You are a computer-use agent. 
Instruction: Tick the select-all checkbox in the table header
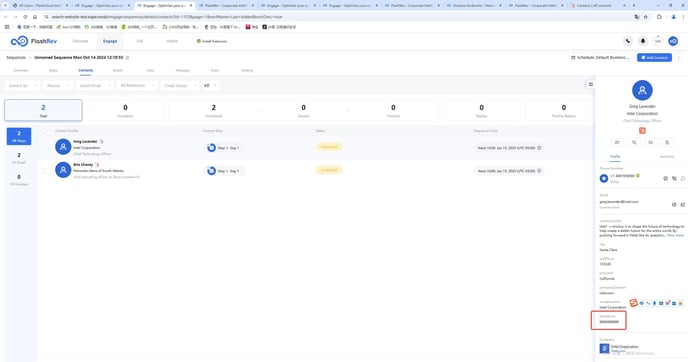45,131
